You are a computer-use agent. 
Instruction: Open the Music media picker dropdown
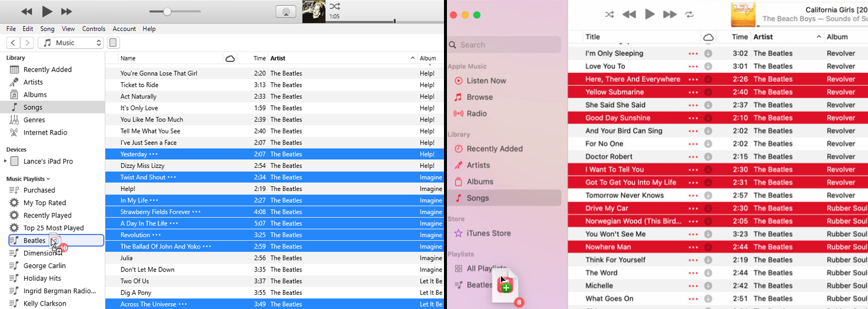71,42
